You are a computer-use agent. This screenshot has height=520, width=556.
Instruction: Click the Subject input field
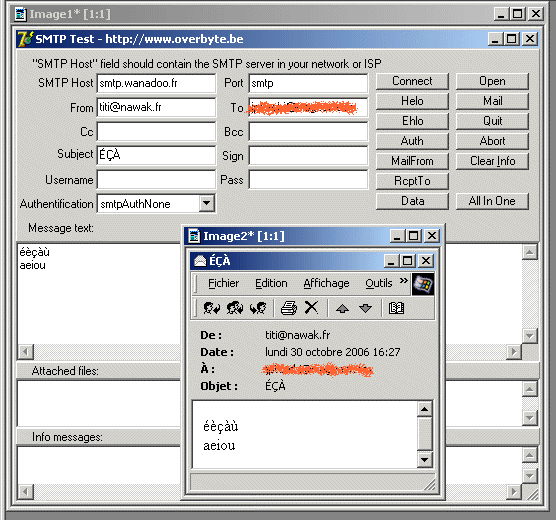tap(156, 155)
